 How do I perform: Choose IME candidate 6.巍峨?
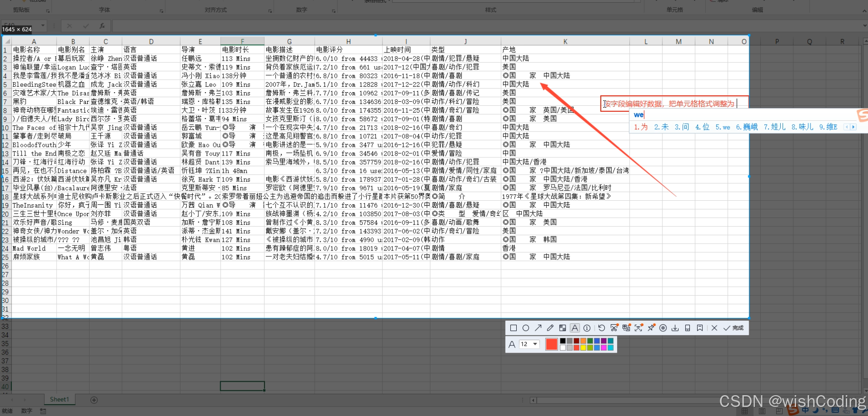(746, 127)
